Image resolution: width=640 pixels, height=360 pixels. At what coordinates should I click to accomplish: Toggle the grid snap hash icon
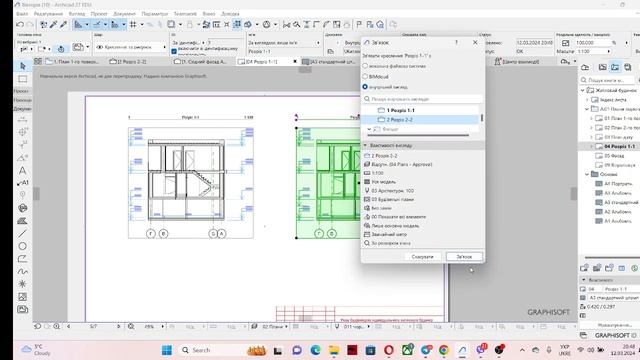133,25
